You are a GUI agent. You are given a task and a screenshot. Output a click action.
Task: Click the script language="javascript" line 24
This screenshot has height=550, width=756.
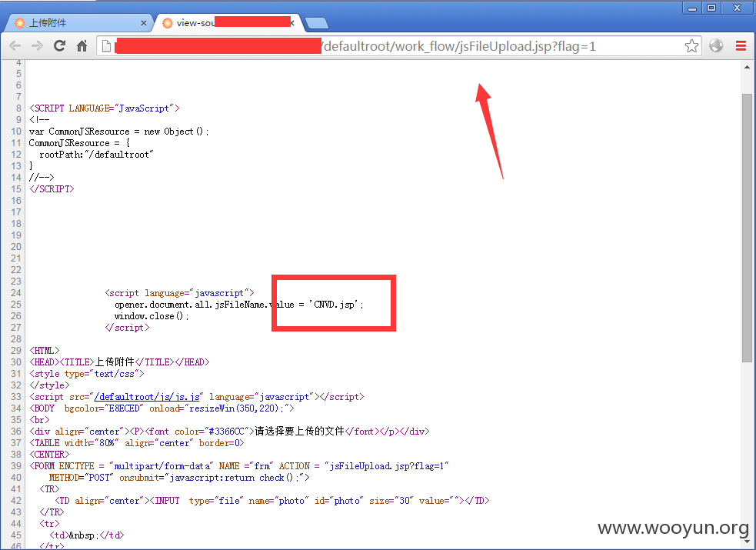[179, 292]
